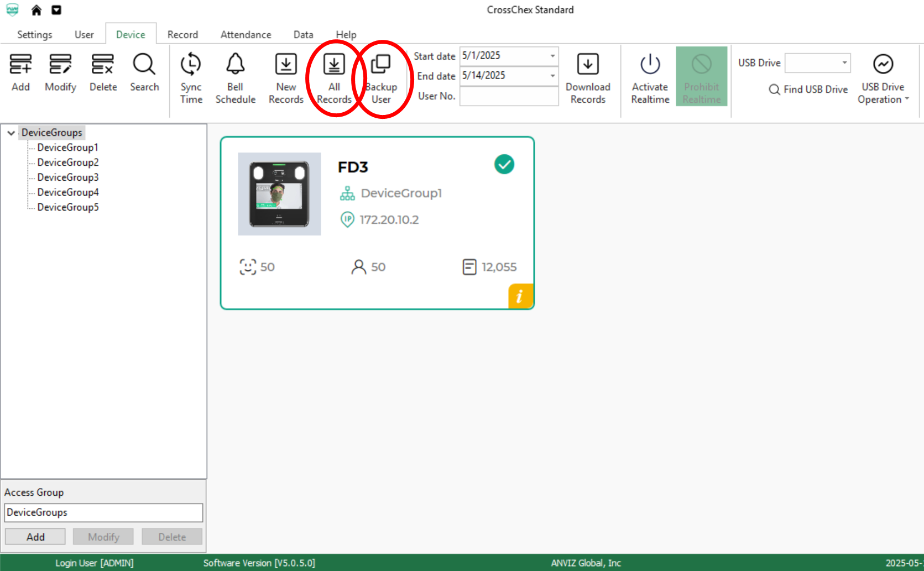Viewport: 924px width, 571px height.
Task: Select DeviceGroup3 in the tree
Action: coord(68,177)
